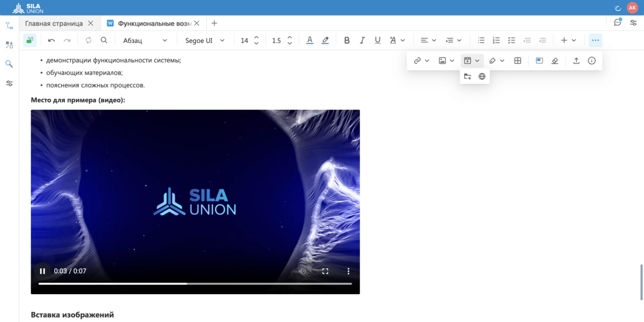Open sidebar filter settings sliders icon
644x322 pixels.
click(x=9, y=83)
